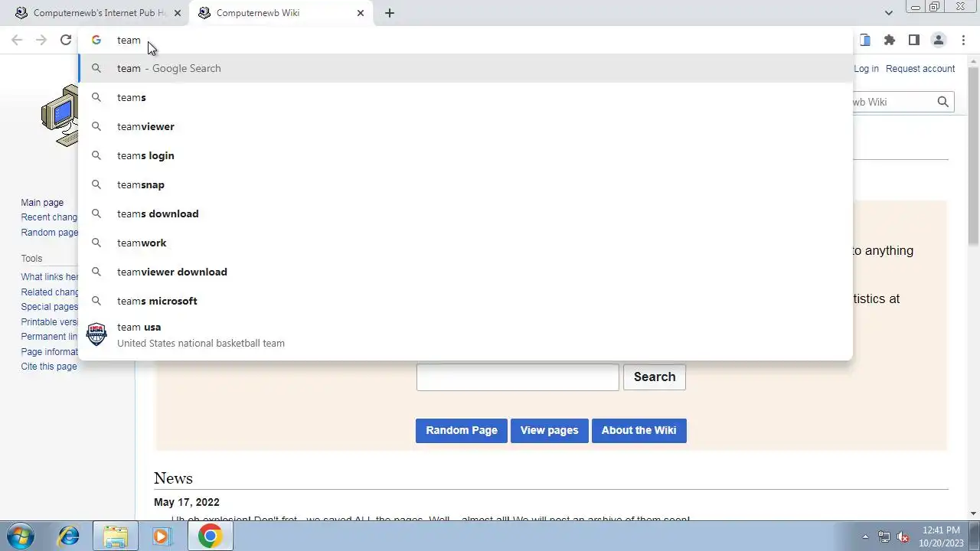Open Internet Explorer from the taskbar

(x=69, y=536)
